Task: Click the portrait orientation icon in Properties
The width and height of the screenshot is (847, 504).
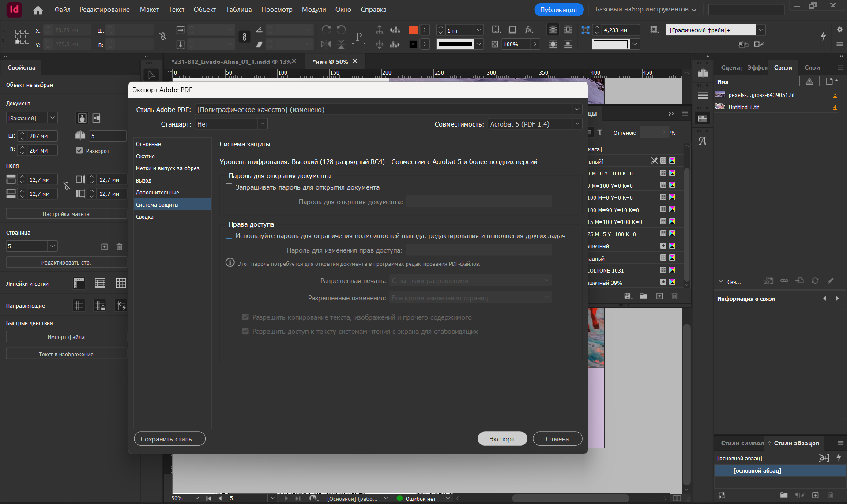Action: point(82,118)
